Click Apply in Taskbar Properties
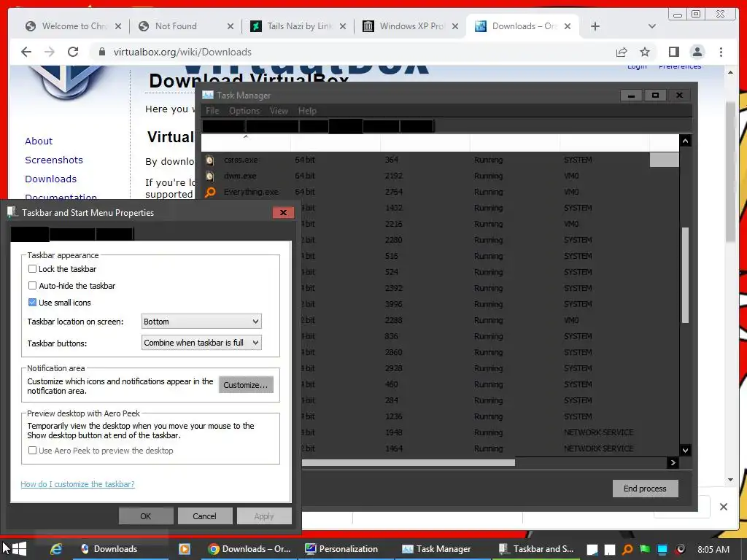 tap(264, 516)
